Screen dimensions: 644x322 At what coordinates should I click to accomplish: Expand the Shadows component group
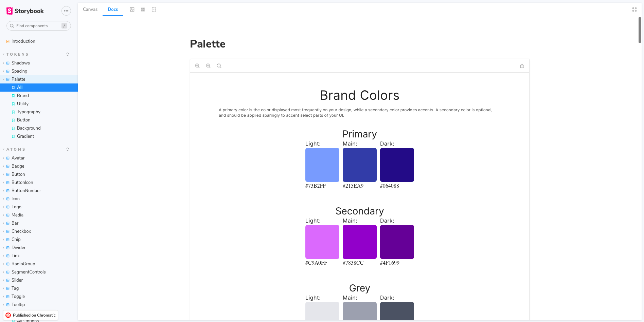point(3,63)
